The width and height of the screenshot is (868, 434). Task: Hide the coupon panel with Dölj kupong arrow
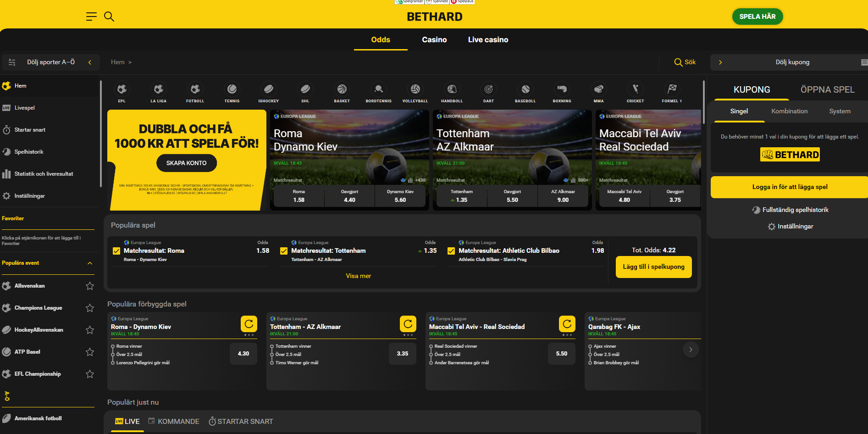[x=720, y=62]
